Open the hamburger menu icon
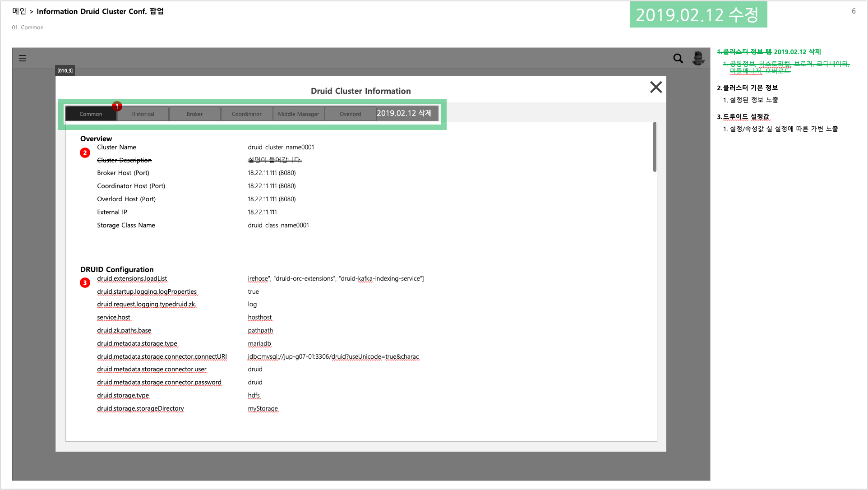This screenshot has height=490, width=868. (23, 58)
